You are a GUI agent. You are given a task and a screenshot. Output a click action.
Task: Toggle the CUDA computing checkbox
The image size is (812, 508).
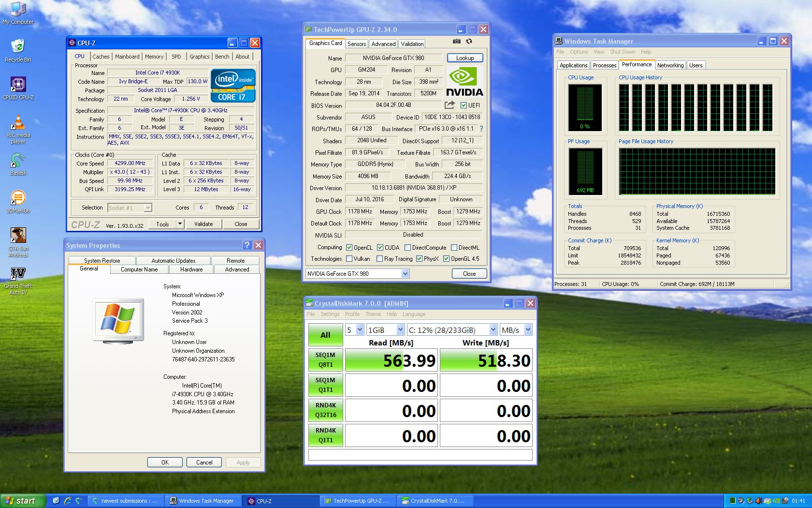point(380,247)
